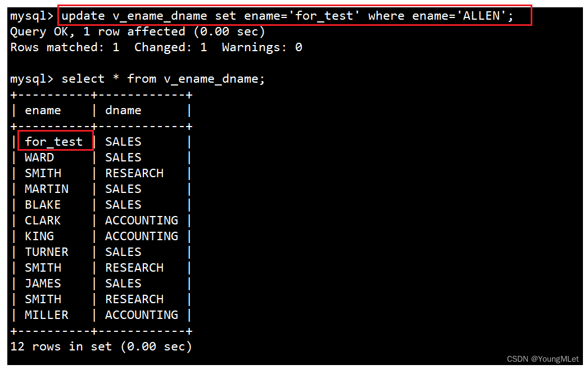Click ACCOUNTING next to MILLER

pyautogui.click(x=142, y=315)
